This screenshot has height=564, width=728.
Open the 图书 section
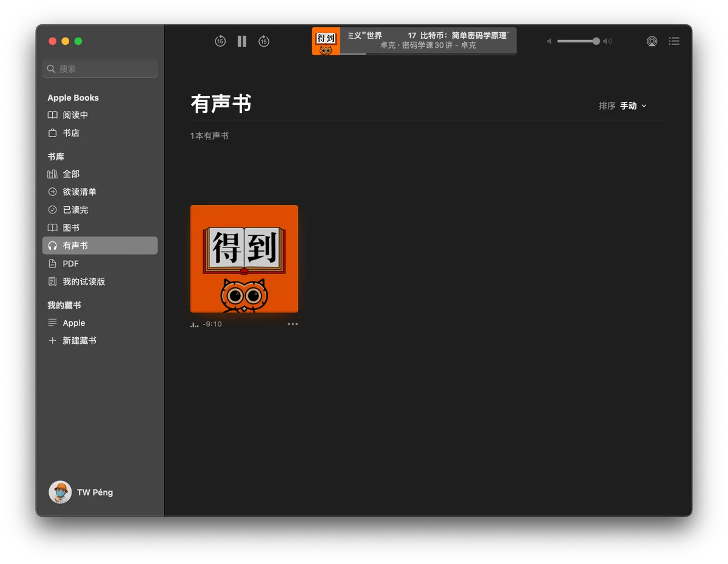100,227
